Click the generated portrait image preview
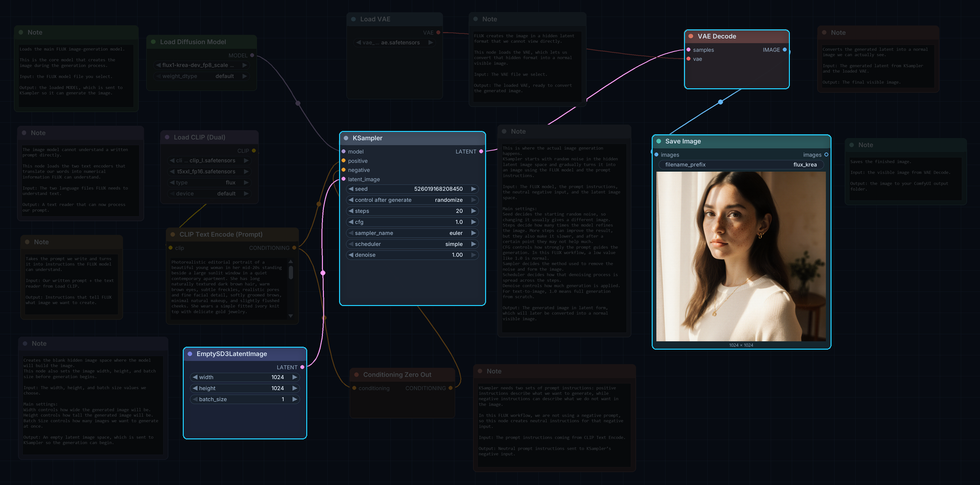This screenshot has width=980, height=485. click(741, 256)
